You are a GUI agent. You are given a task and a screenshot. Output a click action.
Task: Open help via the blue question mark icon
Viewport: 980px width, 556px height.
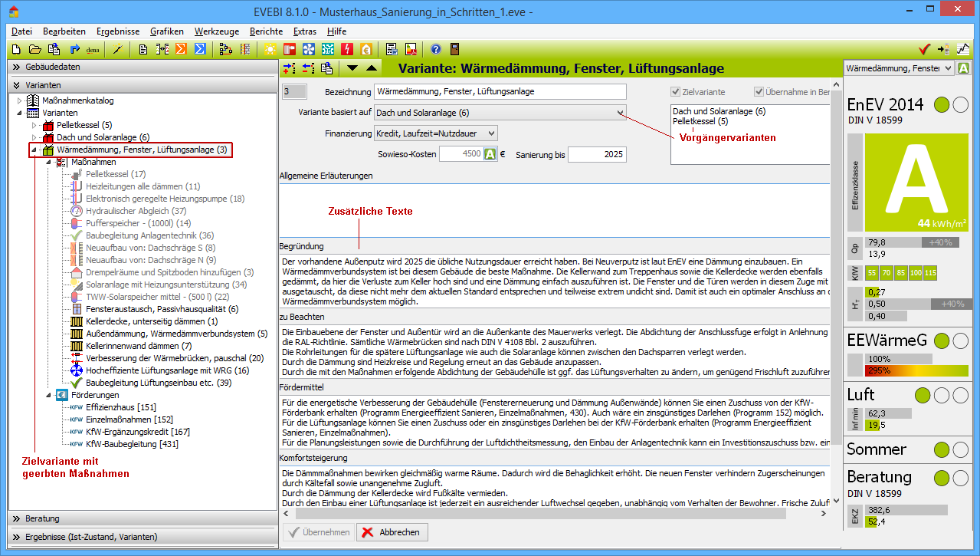pos(436,49)
